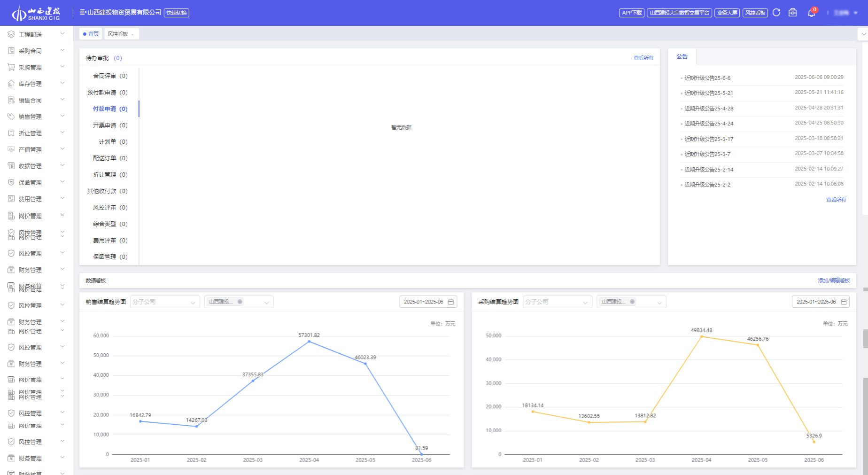Open company select arrow in 采购结算趋势图
Viewport: 868px width, 475px height.
(x=659, y=303)
